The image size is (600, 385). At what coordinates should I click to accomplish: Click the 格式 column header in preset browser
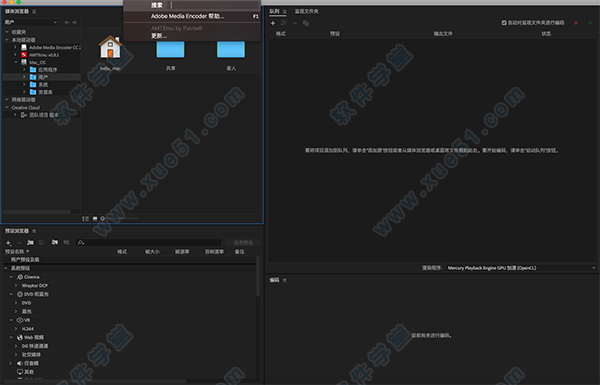point(122,252)
